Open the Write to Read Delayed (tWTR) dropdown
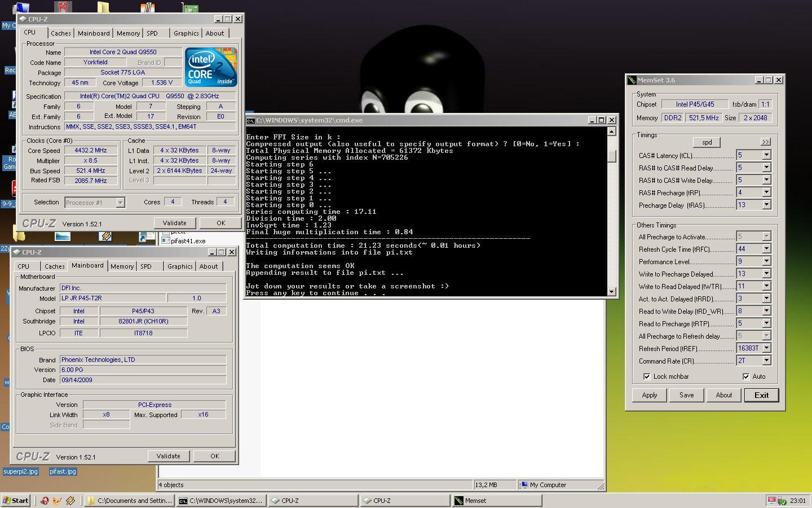The width and height of the screenshot is (812, 508). click(766, 286)
